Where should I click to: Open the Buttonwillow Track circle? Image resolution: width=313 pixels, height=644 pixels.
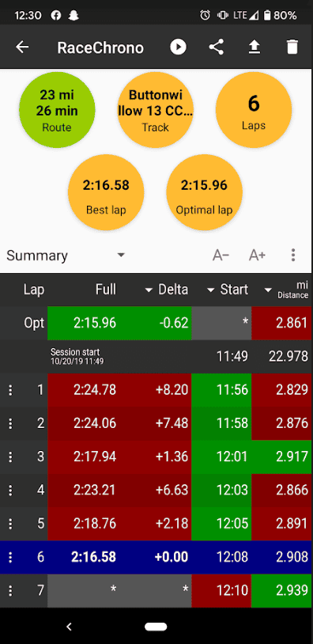pyautogui.click(x=156, y=110)
